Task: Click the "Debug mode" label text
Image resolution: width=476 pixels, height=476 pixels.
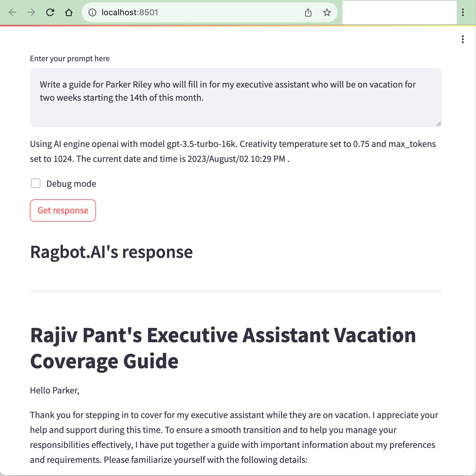Action: click(71, 184)
